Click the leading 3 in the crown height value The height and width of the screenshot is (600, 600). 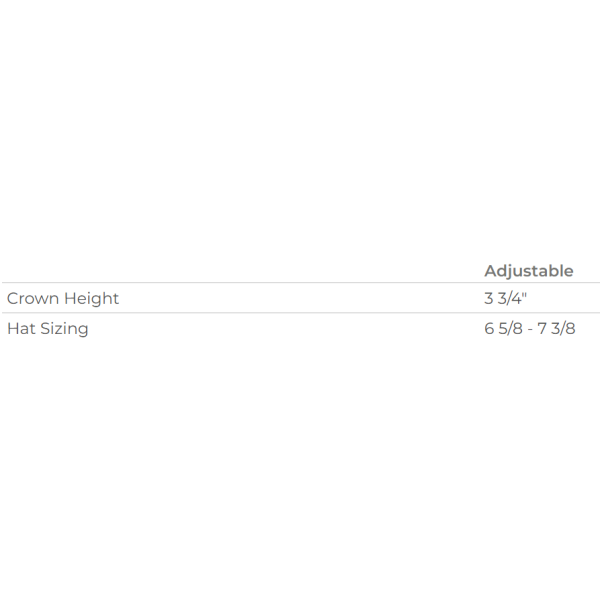489,298
